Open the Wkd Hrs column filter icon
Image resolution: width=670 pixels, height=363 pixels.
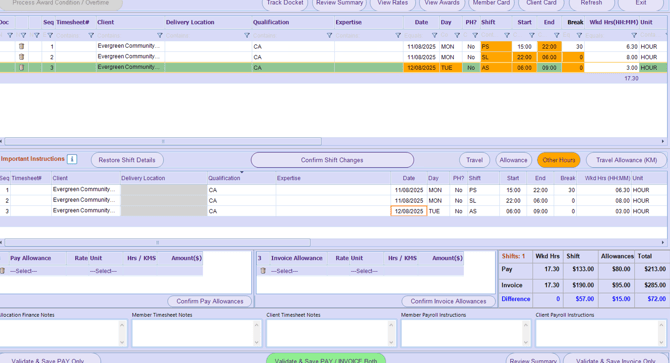coord(634,35)
